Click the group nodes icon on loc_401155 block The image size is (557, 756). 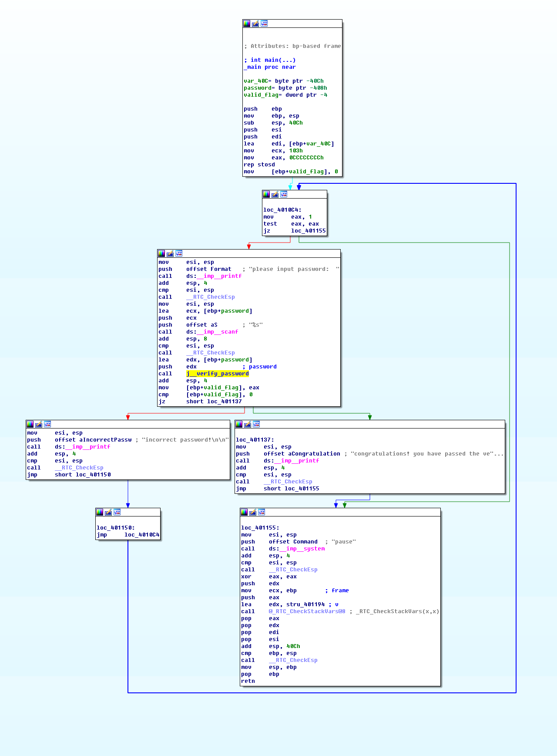[262, 512]
